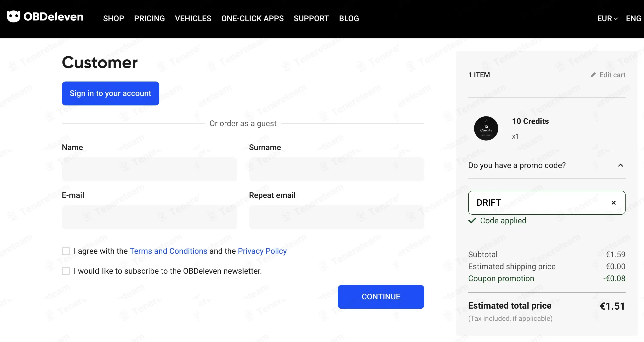Click the Subtotal €1.59 amount

615,255
